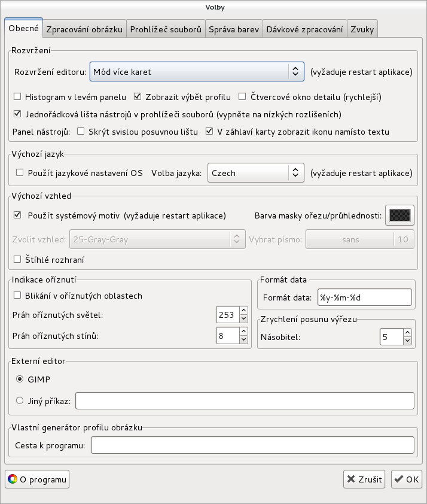This screenshot has width=427, height=504.
Task: Decrease Práh oříznutých stínů value
Action: pos(243,340)
